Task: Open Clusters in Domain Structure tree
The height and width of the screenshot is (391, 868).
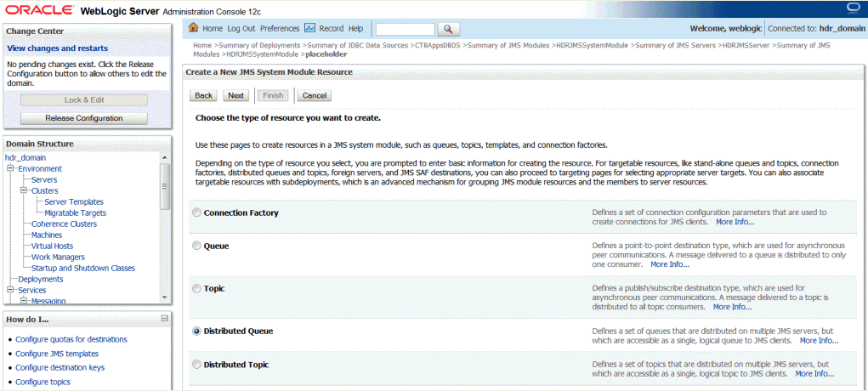Action: (45, 191)
